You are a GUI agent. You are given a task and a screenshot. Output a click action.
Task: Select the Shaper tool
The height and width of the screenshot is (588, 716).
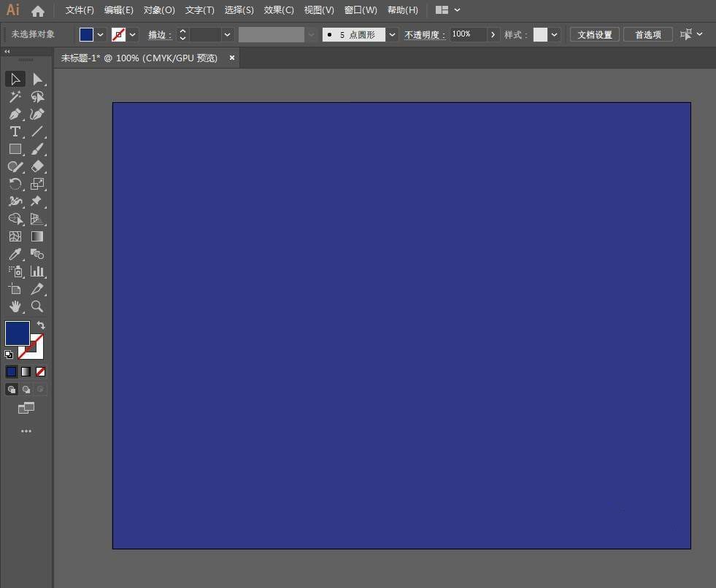pyautogui.click(x=15, y=166)
